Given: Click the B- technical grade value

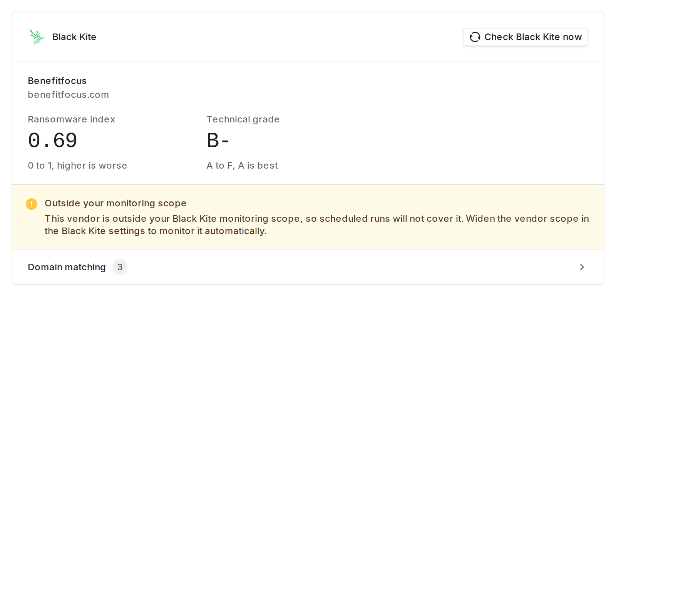Looking at the screenshot, I should [x=218, y=141].
